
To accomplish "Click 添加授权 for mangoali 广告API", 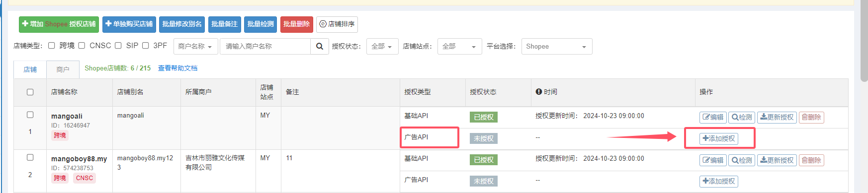I will click(x=719, y=139).
